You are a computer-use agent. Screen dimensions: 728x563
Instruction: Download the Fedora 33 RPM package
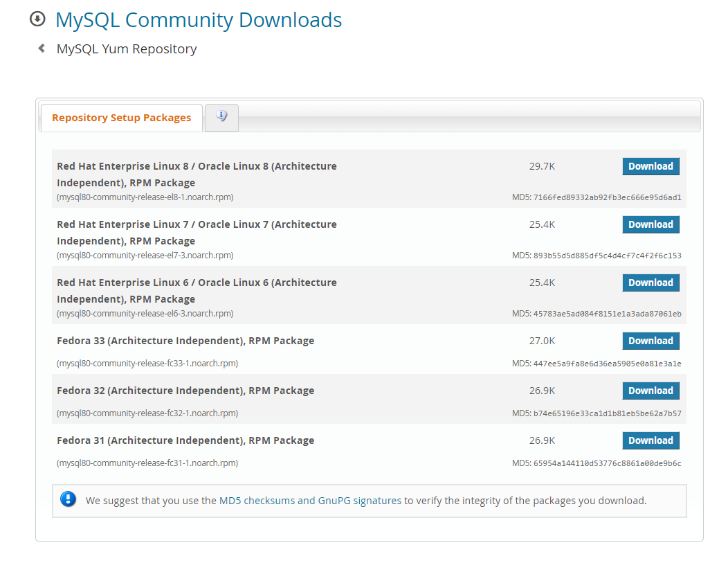coord(650,341)
